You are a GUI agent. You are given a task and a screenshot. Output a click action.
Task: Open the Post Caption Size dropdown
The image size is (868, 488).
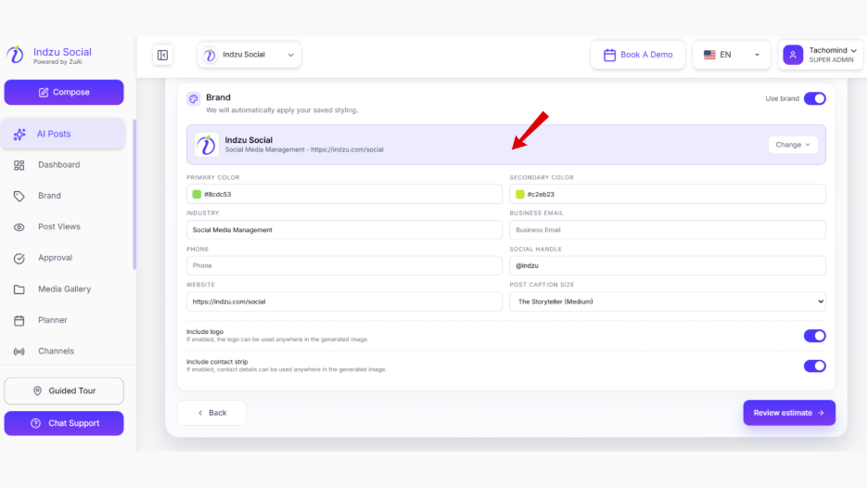click(667, 302)
